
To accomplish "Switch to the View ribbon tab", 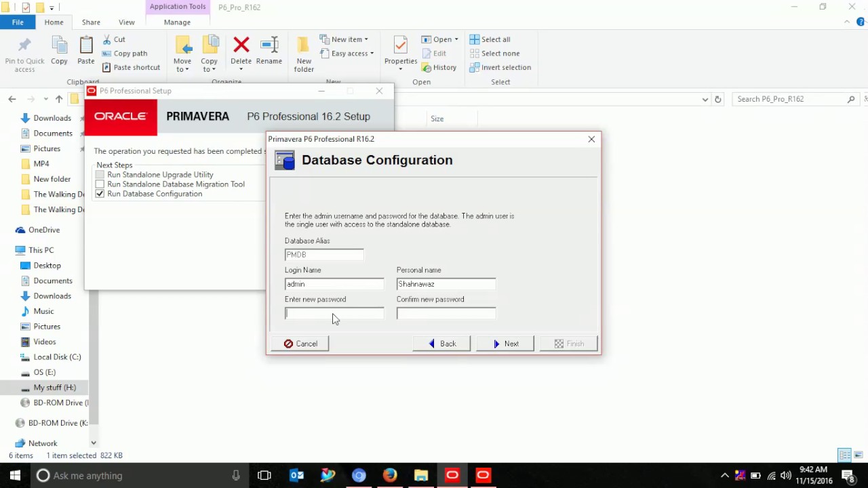I will (126, 22).
